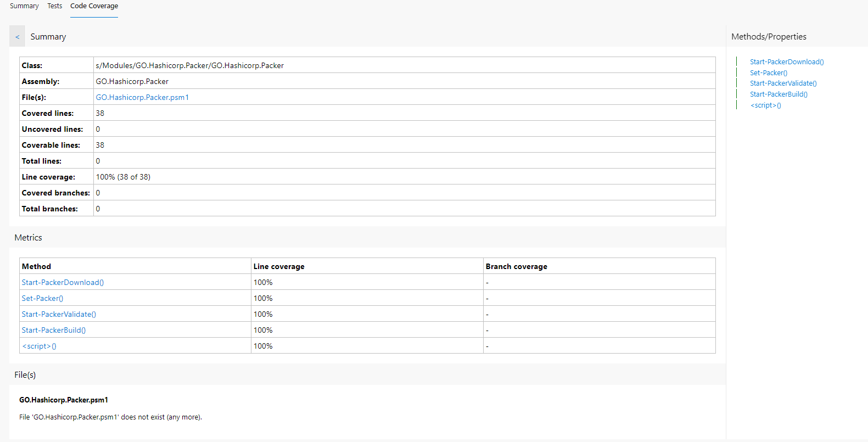This screenshot has height=442, width=868.
Task: Click the Uncovered lines label
Action: point(52,129)
